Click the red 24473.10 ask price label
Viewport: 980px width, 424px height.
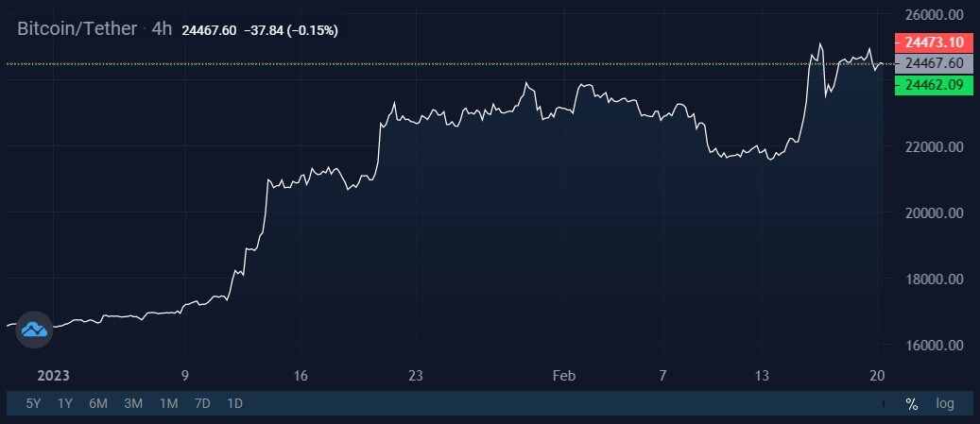[934, 43]
